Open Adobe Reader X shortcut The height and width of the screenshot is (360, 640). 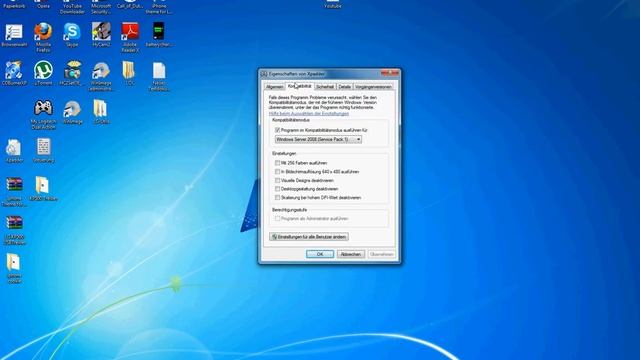(130, 38)
